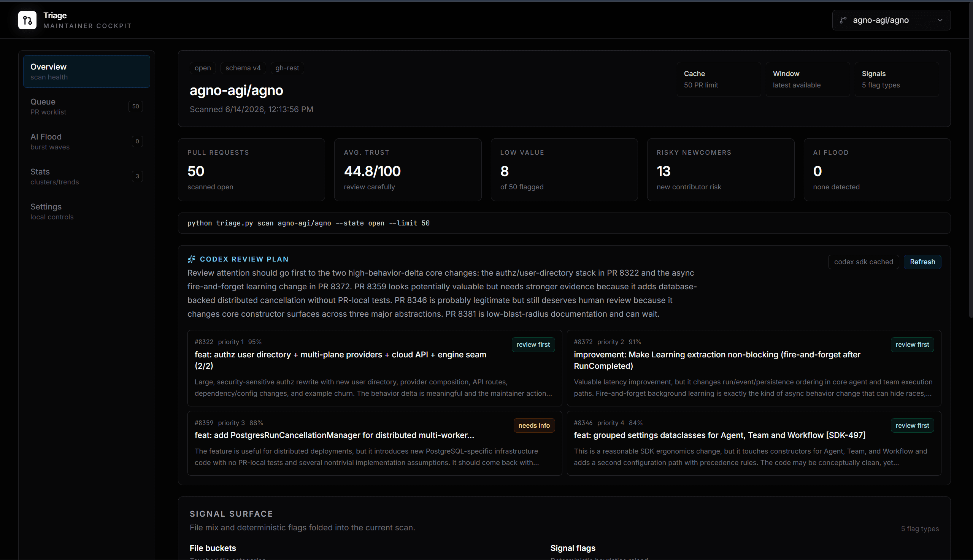Image resolution: width=973 pixels, height=560 pixels.
Task: Click the python triage.py scan command box
Action: pos(564,223)
